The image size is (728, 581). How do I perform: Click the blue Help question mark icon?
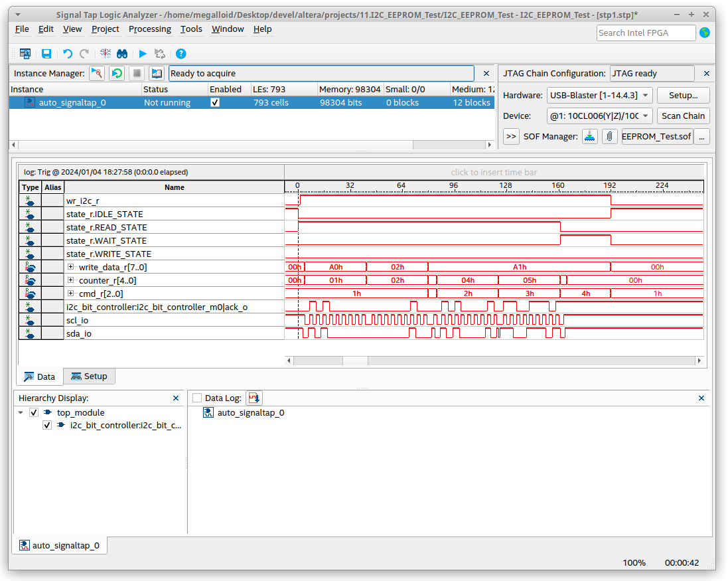[181, 54]
